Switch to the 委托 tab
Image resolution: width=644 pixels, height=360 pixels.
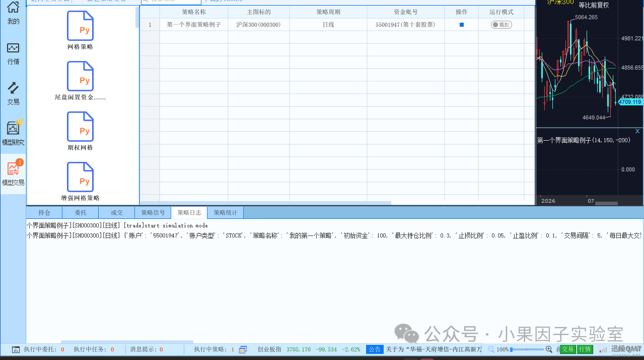(x=80, y=213)
